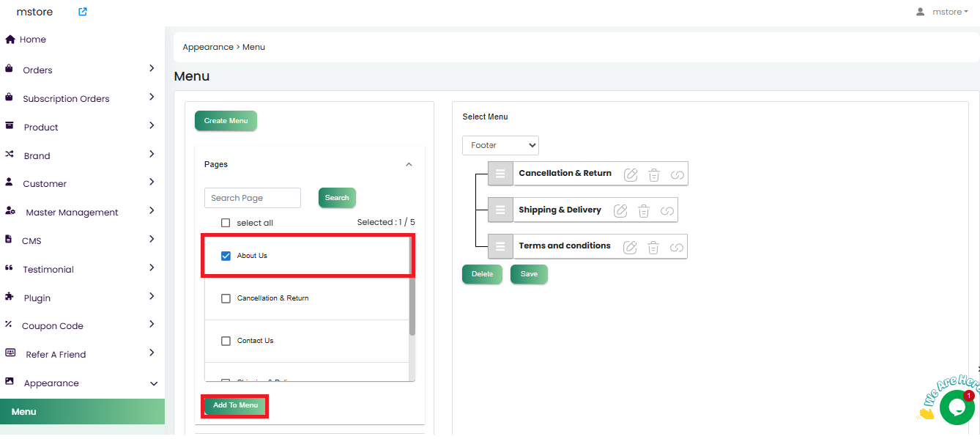Open store in new tab icon
The height and width of the screenshot is (439, 980).
[83, 12]
